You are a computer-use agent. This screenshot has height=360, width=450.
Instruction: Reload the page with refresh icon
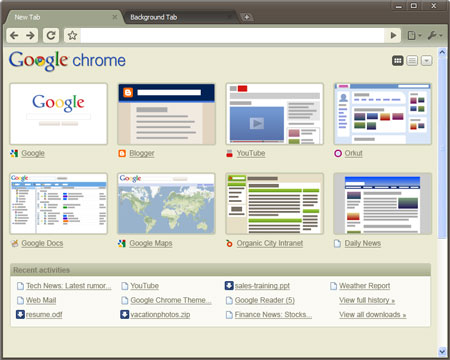tap(51, 35)
